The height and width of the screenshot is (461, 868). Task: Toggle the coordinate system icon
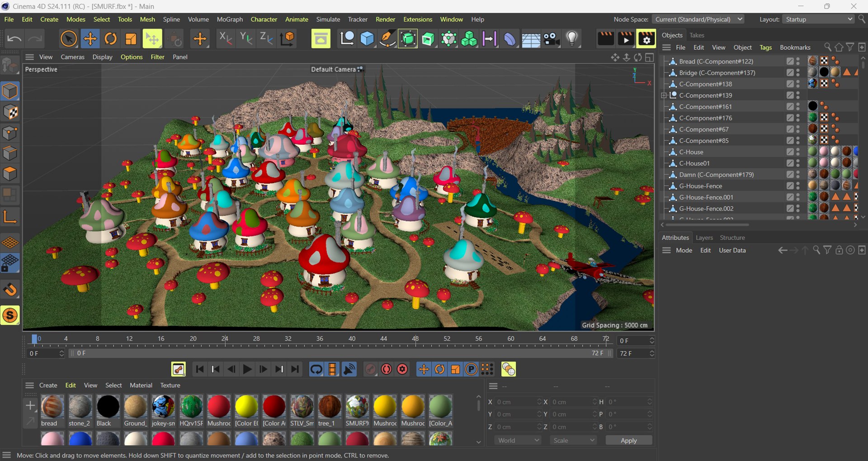click(x=287, y=38)
